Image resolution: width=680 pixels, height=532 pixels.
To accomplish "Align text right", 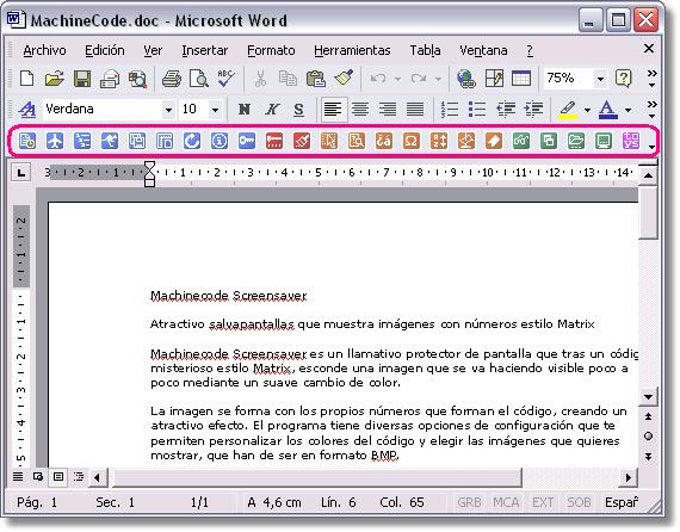I will click(x=387, y=109).
